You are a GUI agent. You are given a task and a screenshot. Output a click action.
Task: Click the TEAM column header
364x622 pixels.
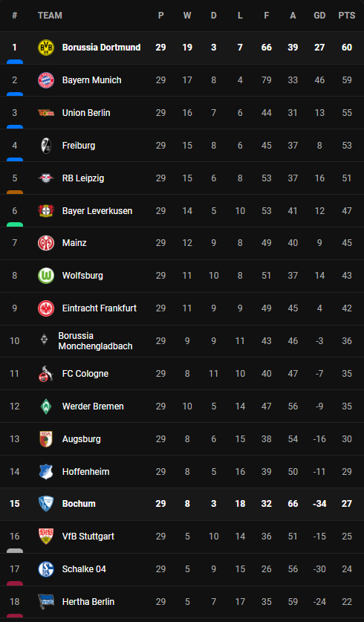50,16
